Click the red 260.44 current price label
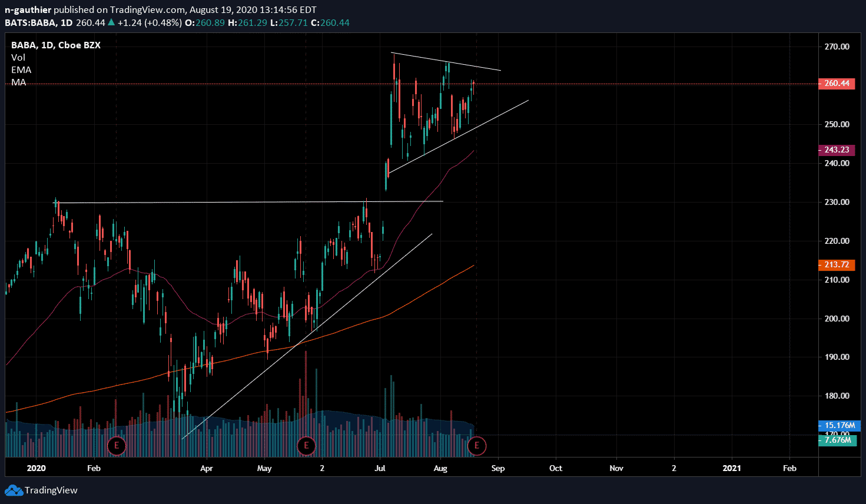 point(837,84)
